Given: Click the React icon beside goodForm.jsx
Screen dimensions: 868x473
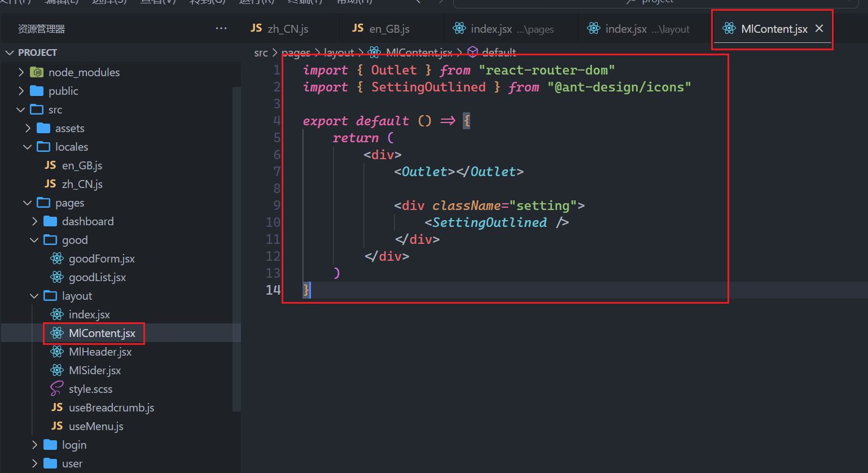Looking at the screenshot, I should click(57, 259).
